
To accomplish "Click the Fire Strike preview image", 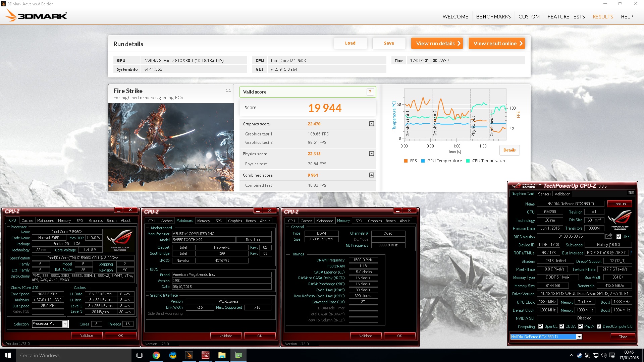I will coord(171,147).
